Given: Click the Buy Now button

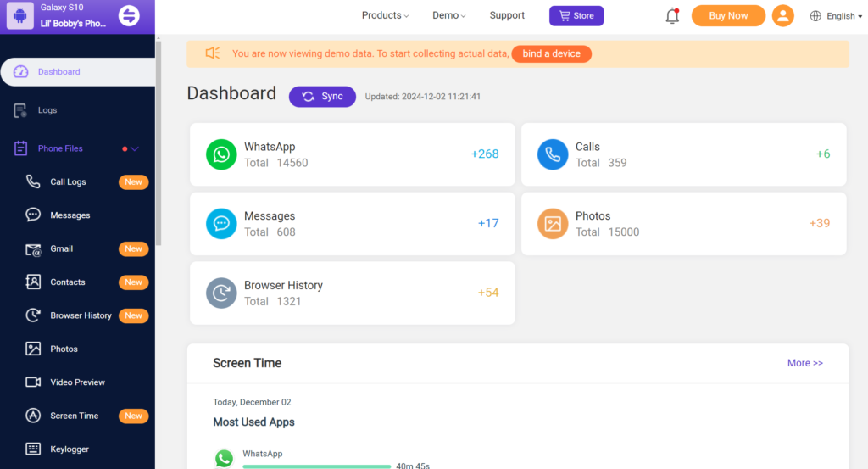Looking at the screenshot, I should pyautogui.click(x=728, y=15).
